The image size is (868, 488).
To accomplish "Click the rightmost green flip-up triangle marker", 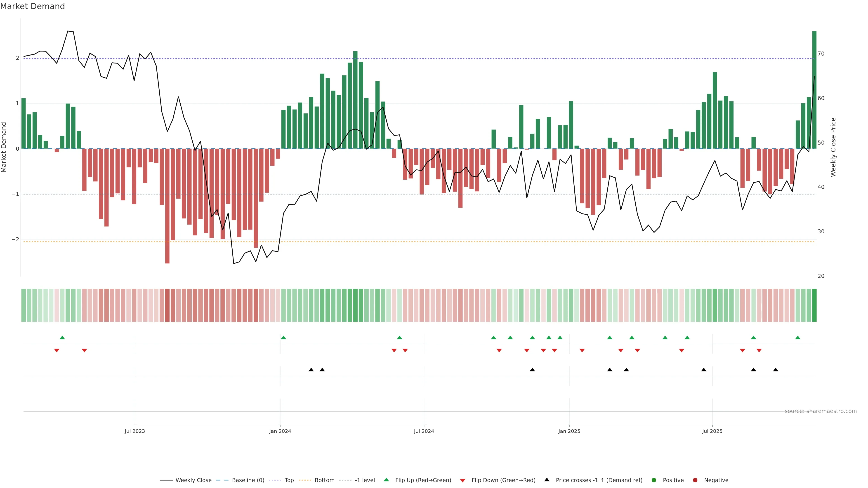I will pos(797,338).
